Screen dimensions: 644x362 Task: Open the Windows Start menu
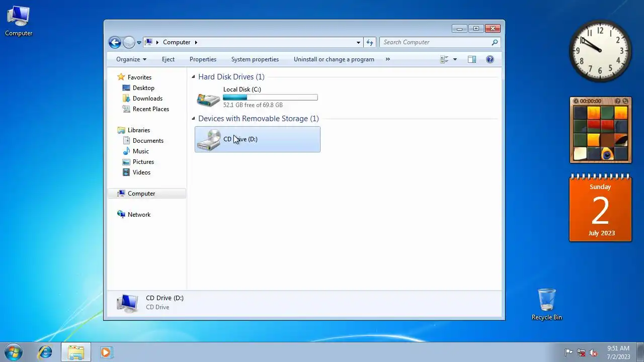[14, 352]
